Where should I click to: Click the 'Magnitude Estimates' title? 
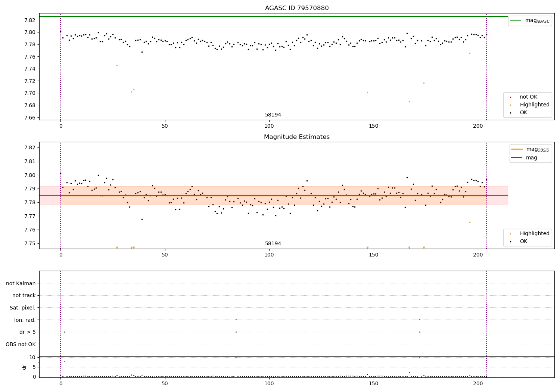(x=297, y=137)
